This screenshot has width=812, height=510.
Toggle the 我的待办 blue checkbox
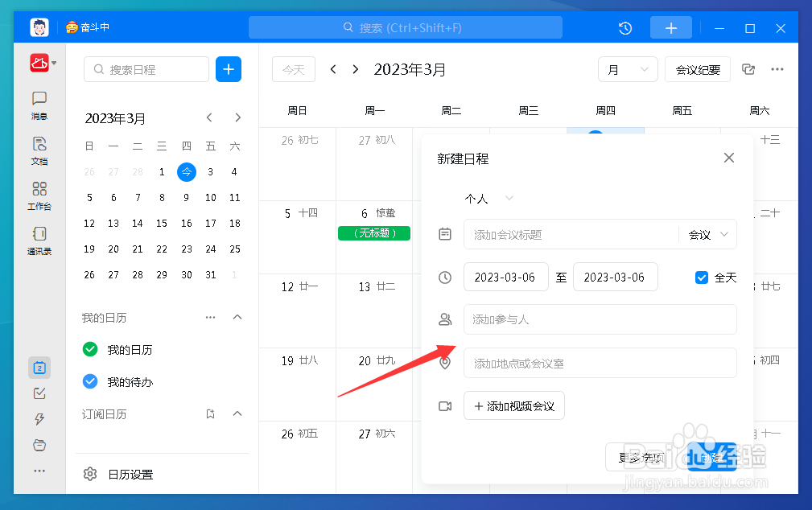click(90, 381)
